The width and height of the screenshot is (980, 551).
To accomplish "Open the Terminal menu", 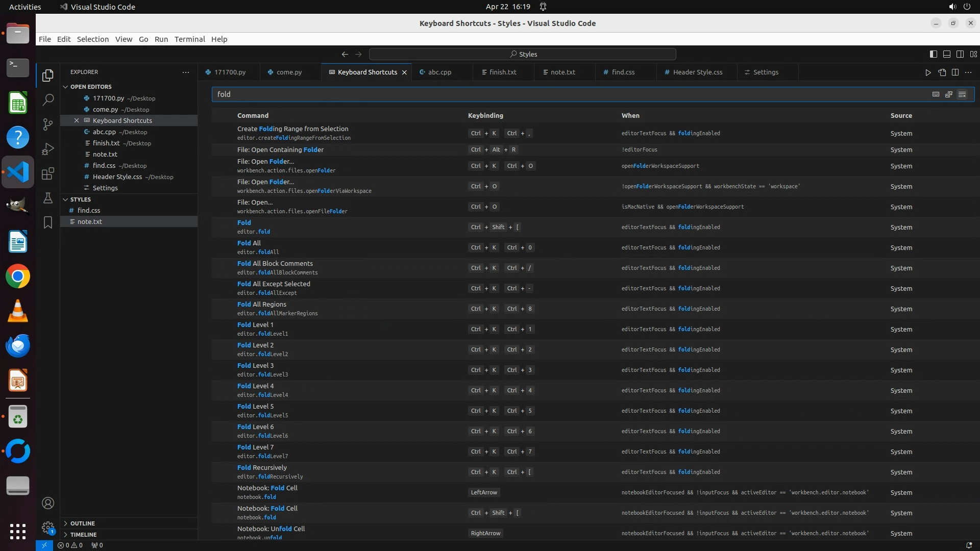I will (x=189, y=39).
